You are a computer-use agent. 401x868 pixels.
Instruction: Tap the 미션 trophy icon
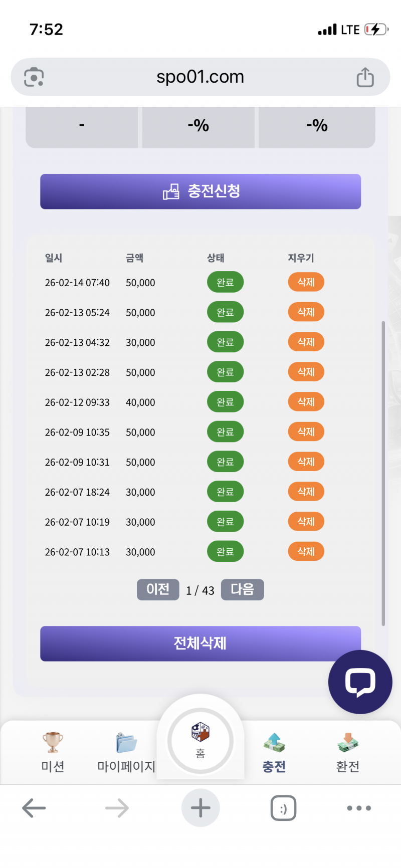[53, 743]
